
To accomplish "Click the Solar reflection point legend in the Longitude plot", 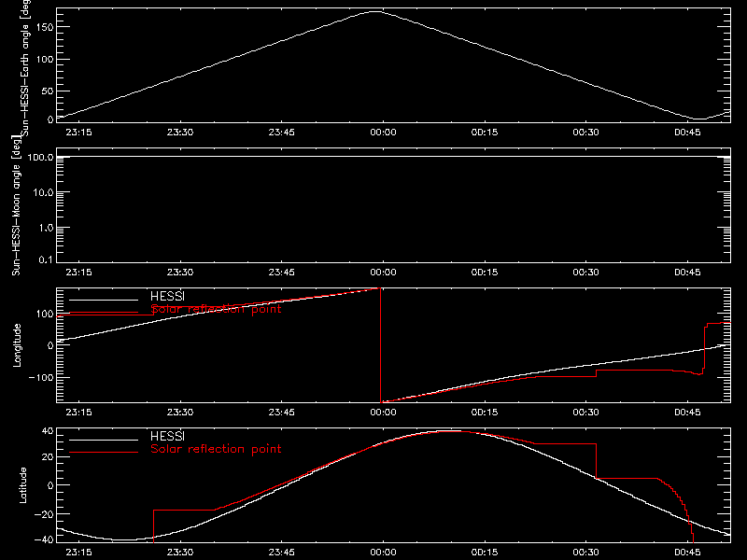I will [216, 309].
